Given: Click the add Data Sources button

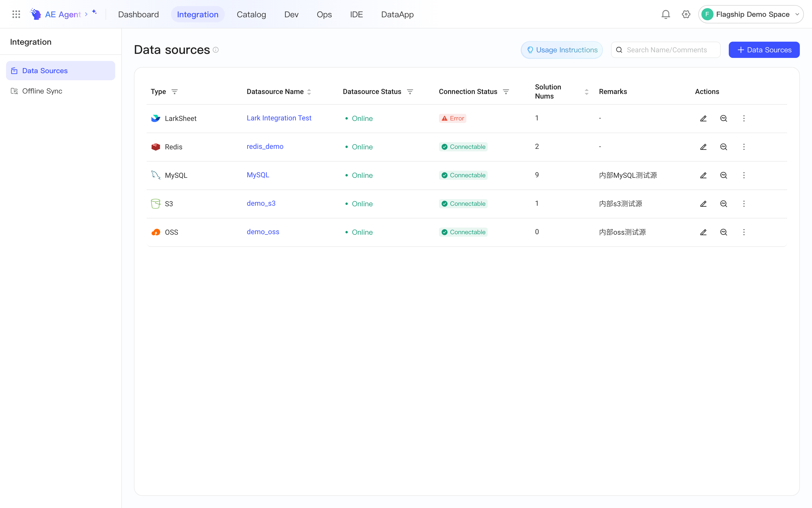Looking at the screenshot, I should pyautogui.click(x=764, y=50).
